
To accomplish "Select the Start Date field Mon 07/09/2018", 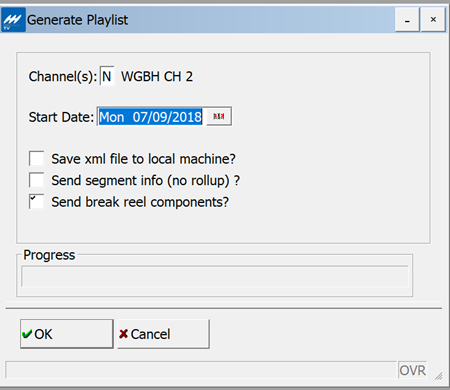I will 151,117.
